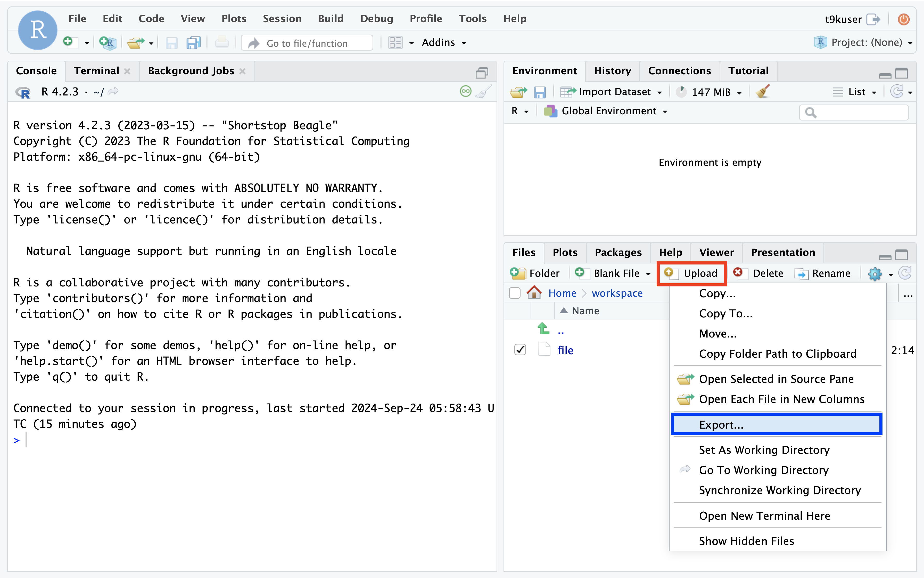
Task: Click the Upload button
Action: point(691,273)
